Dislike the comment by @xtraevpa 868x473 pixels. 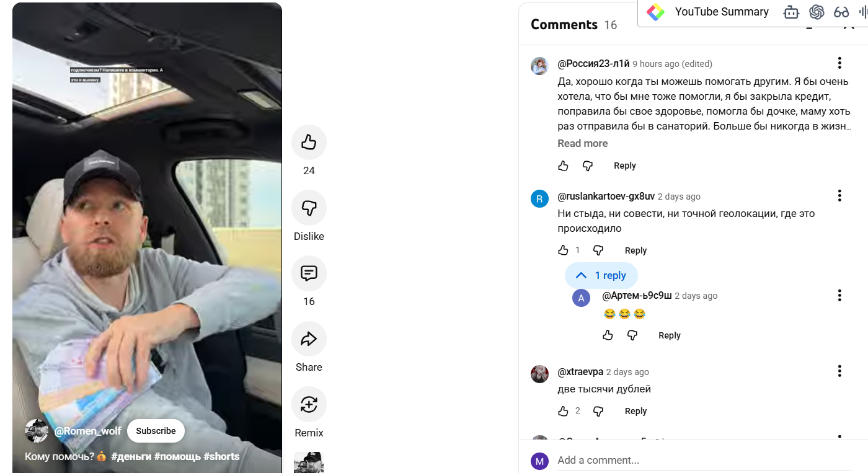tap(598, 411)
